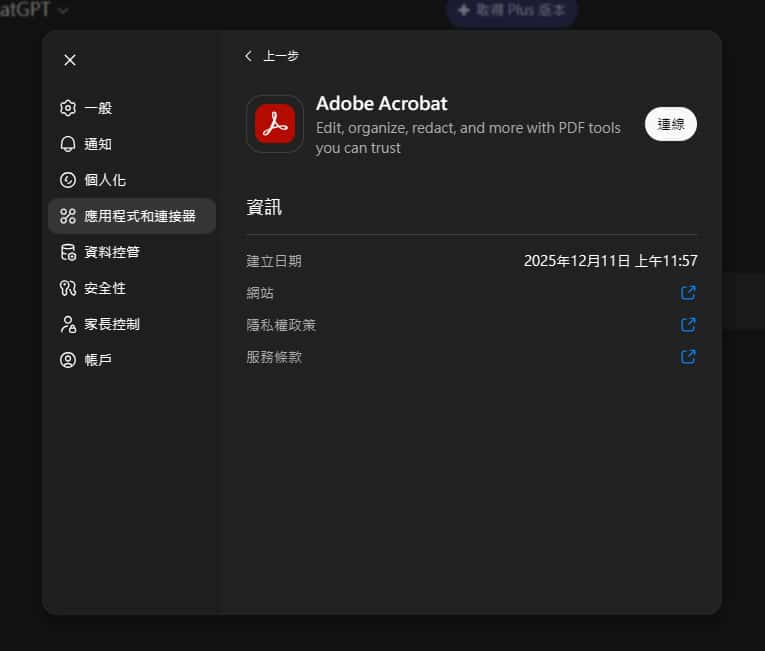Open the 帳戶 account tab

pyautogui.click(x=132, y=360)
